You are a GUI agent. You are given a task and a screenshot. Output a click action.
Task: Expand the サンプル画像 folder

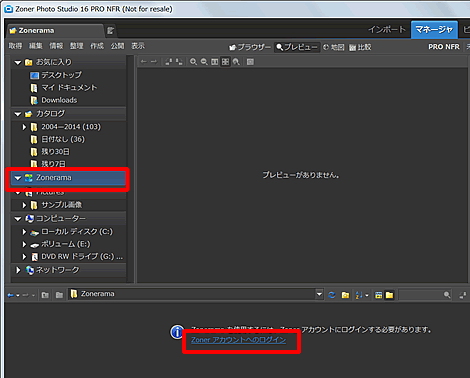point(24,205)
